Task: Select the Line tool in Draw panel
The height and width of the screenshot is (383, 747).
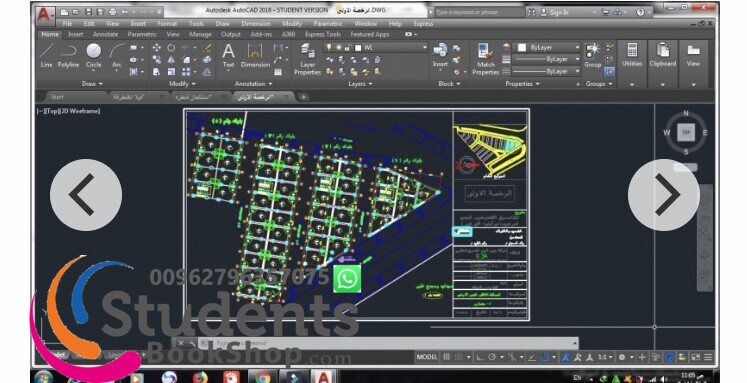Action: [46, 55]
